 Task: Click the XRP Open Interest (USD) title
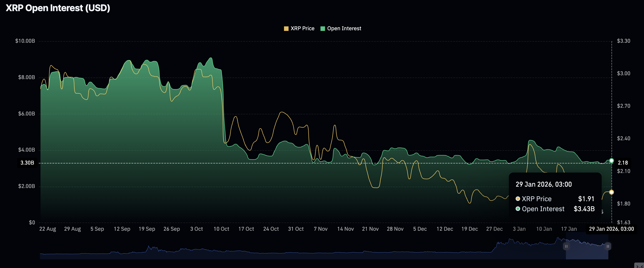click(58, 8)
